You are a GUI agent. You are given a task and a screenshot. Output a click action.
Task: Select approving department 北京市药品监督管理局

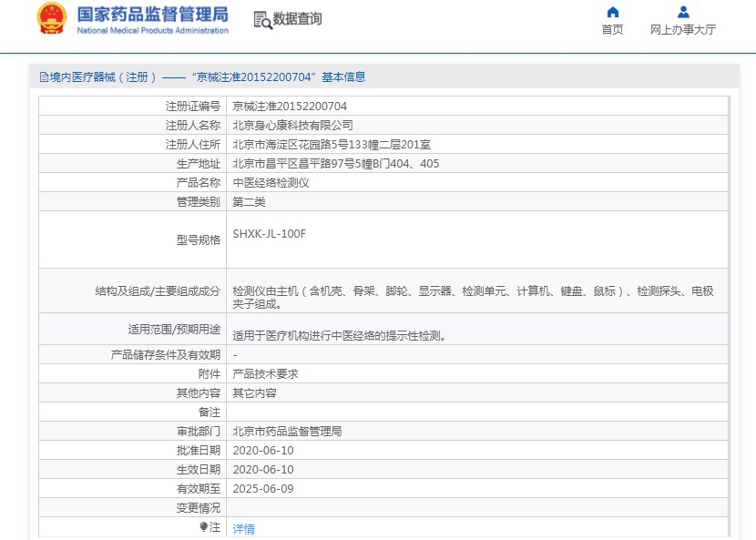(x=287, y=431)
